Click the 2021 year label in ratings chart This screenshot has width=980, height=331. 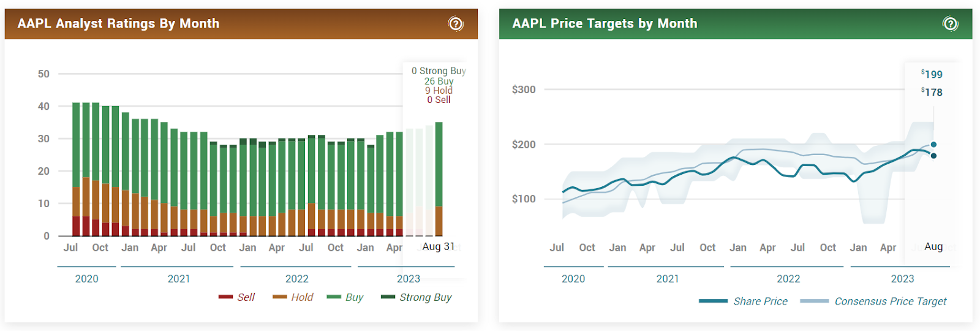[179, 279]
